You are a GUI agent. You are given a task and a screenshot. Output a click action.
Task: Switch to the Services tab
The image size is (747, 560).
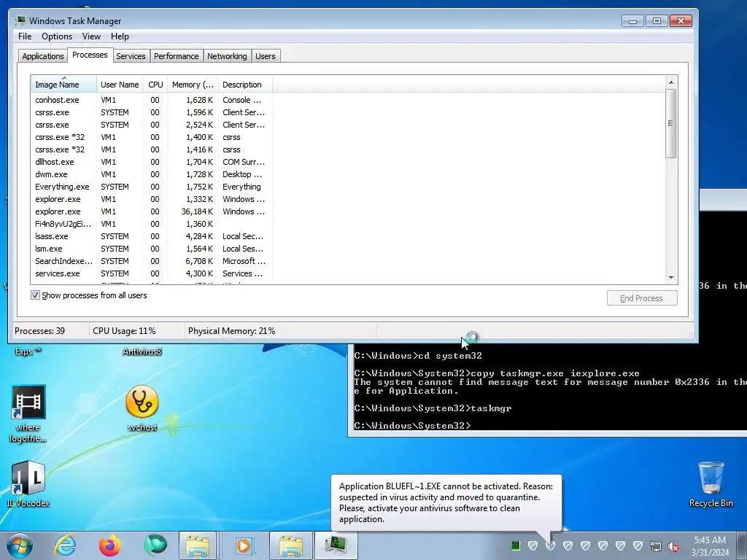click(131, 56)
